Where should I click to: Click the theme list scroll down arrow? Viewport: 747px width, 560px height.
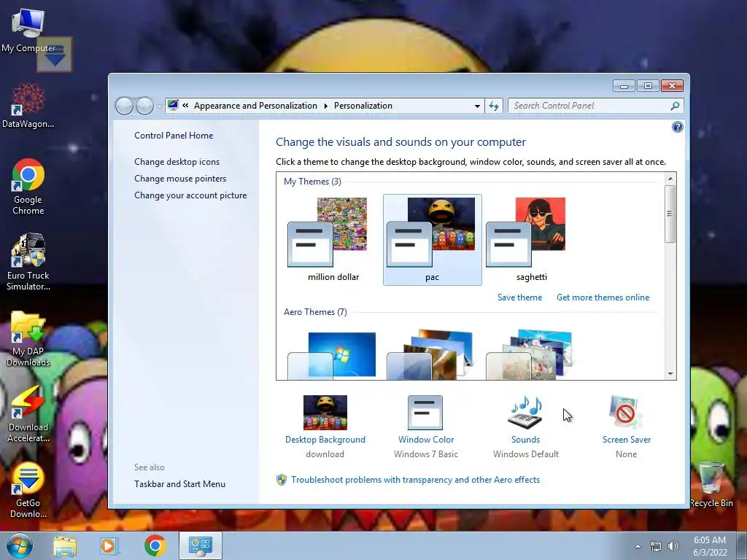(x=670, y=374)
